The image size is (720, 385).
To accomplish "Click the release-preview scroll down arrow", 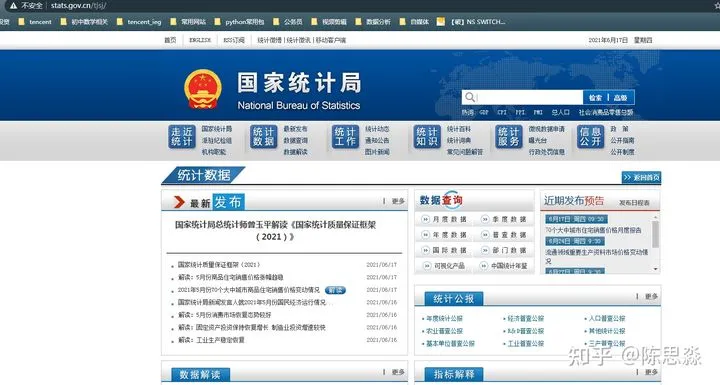I will pyautogui.click(x=656, y=269).
